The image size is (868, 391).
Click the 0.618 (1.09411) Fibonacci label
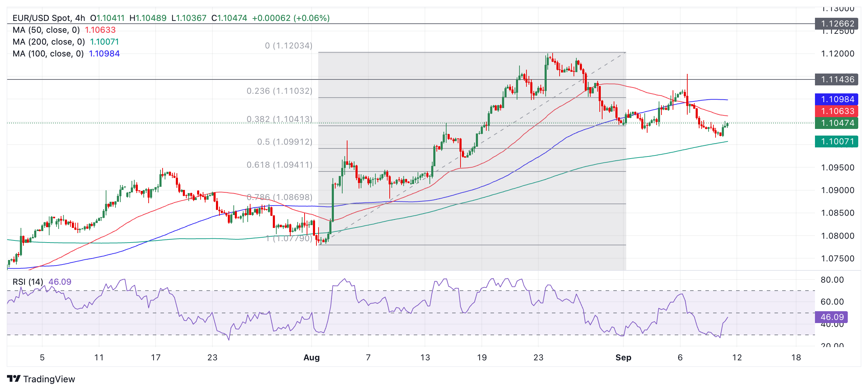click(x=279, y=165)
